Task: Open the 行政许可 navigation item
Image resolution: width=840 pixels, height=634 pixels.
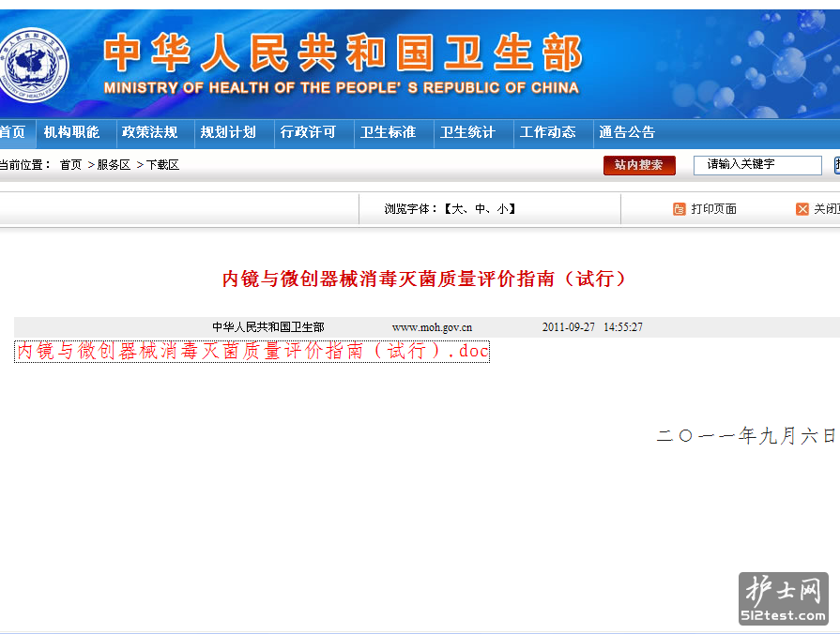Action: coord(308,132)
